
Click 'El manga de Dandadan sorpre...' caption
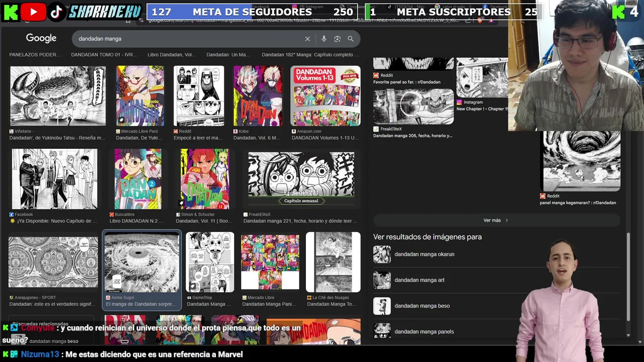(141, 304)
